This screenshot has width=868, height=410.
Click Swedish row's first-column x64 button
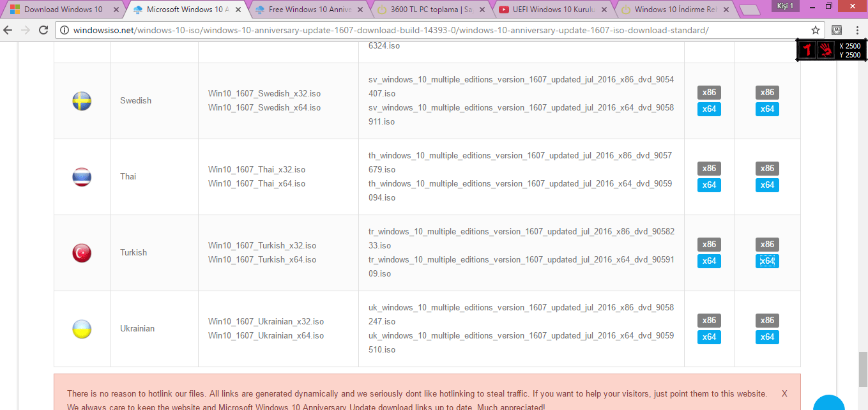[x=709, y=109]
